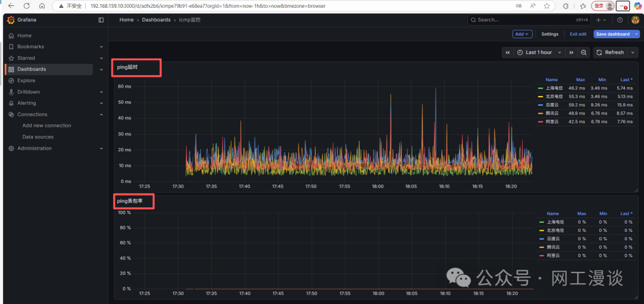Reload the browser page

coord(27,6)
